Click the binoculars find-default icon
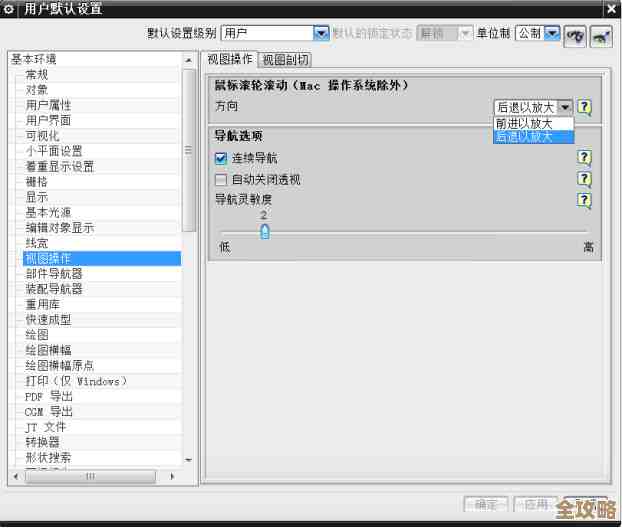This screenshot has width=622, height=528. (x=574, y=36)
